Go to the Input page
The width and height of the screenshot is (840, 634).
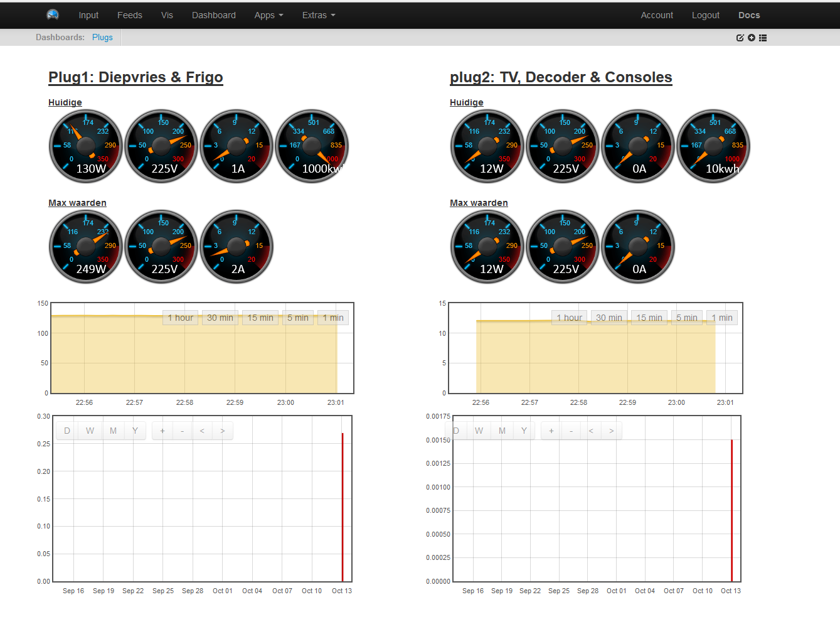coord(88,15)
